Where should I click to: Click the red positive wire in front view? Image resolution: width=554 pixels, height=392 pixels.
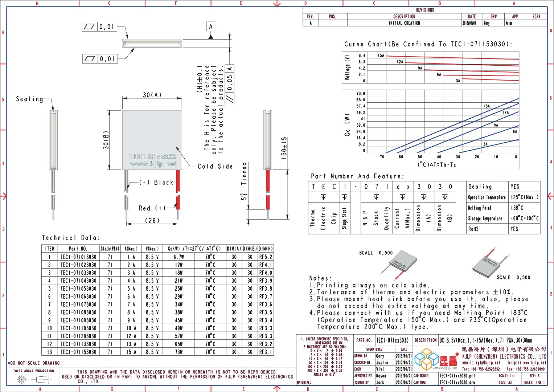pyautogui.click(x=178, y=189)
